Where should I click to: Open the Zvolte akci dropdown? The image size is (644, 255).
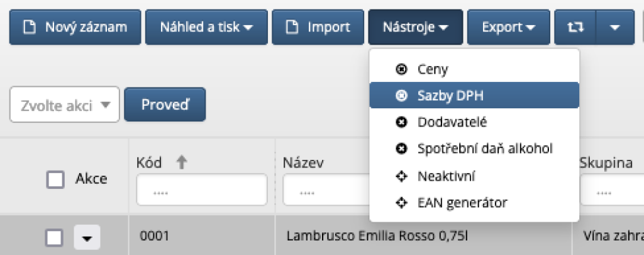pos(65,105)
